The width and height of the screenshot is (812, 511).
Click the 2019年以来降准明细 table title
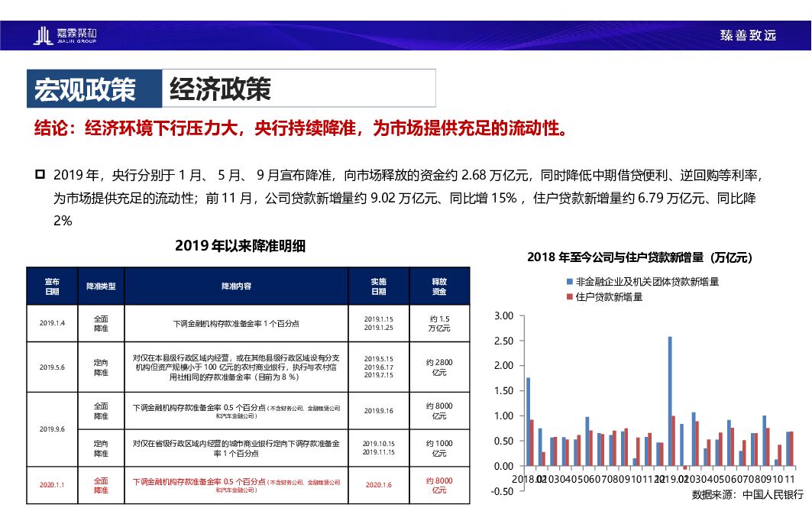point(240,246)
